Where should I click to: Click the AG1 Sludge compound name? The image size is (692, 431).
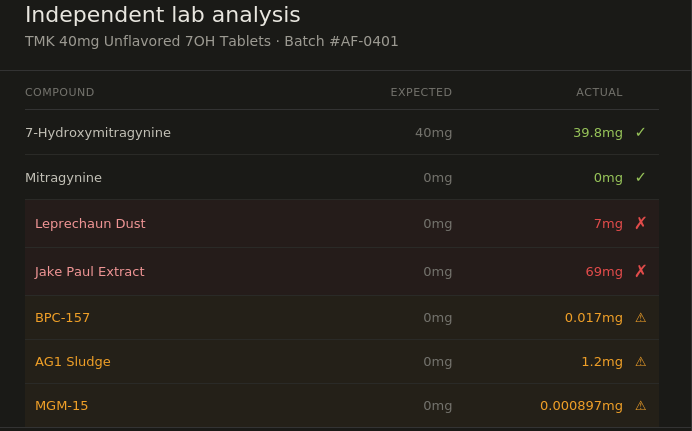click(x=73, y=361)
